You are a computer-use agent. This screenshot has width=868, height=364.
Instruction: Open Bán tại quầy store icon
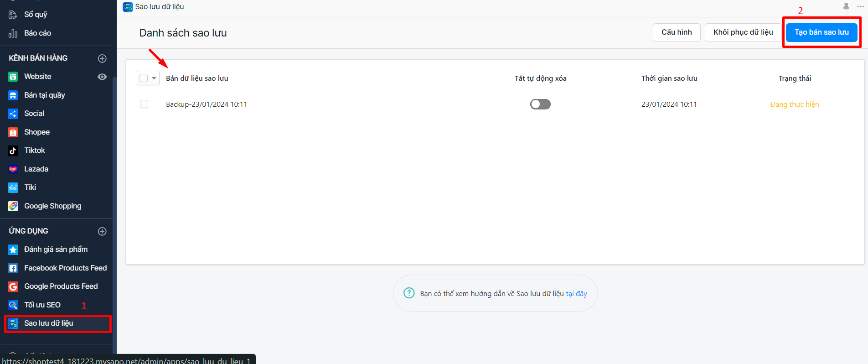[x=13, y=95]
